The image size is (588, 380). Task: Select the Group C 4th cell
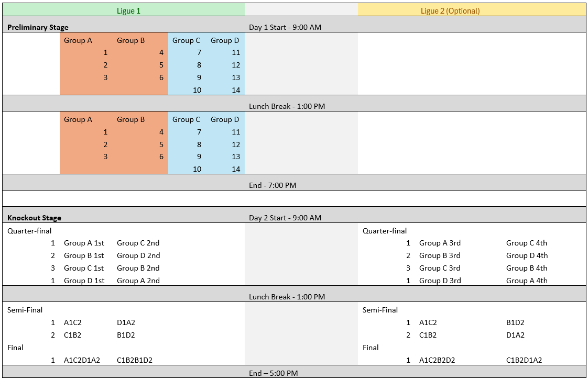point(527,243)
